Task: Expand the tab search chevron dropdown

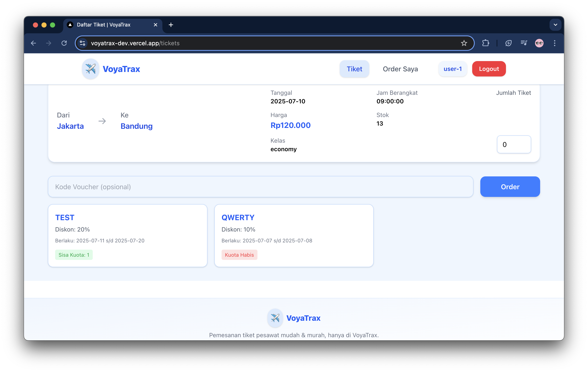Action: click(x=555, y=25)
